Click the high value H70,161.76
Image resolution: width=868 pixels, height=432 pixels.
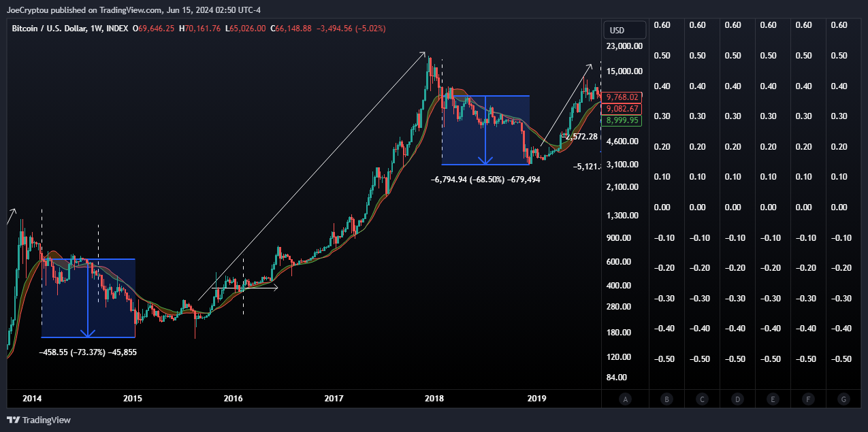tap(199, 29)
